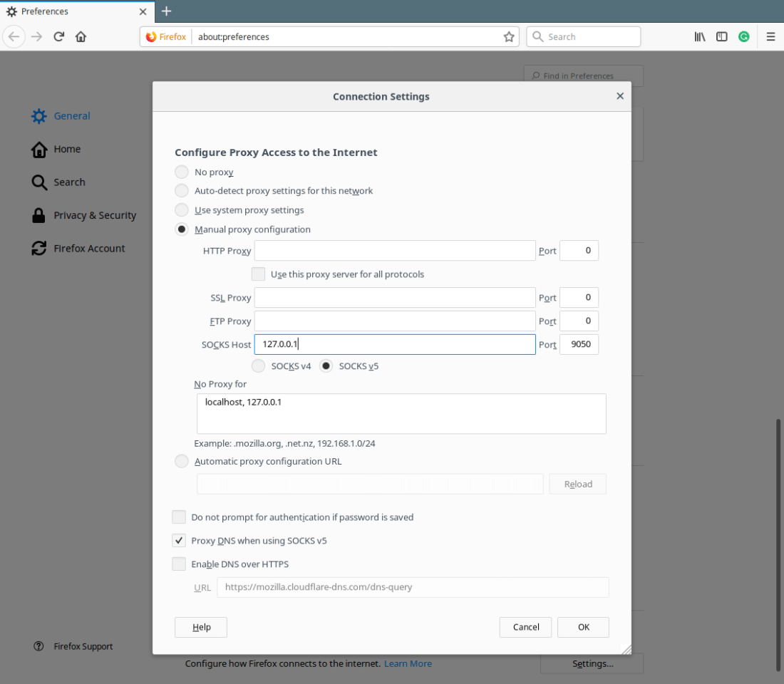Click the SOCKS port field showing 9050
The width and height of the screenshot is (784, 684).
click(579, 345)
